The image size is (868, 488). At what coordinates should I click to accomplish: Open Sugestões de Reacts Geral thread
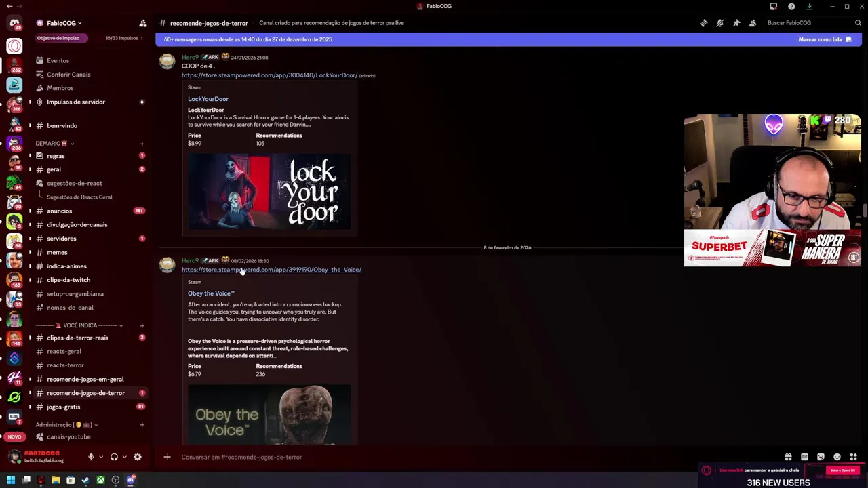tap(79, 197)
